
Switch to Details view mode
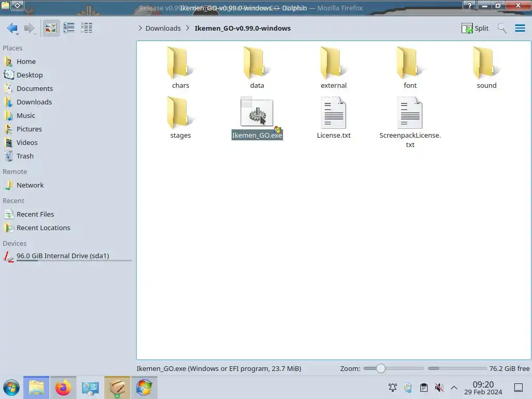(x=87, y=28)
